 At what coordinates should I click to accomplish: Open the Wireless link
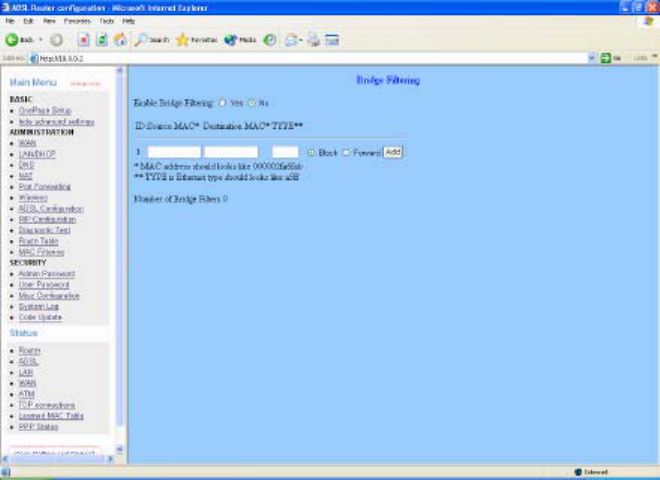point(33,198)
